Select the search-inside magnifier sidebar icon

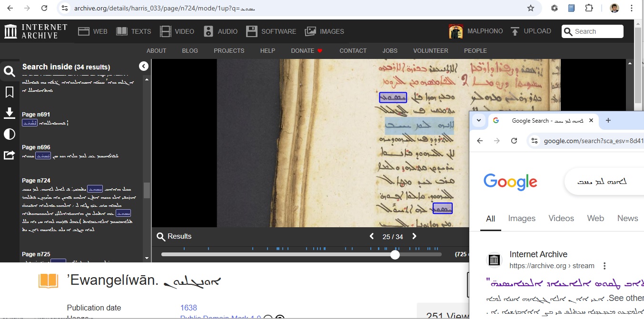pyautogui.click(x=9, y=71)
